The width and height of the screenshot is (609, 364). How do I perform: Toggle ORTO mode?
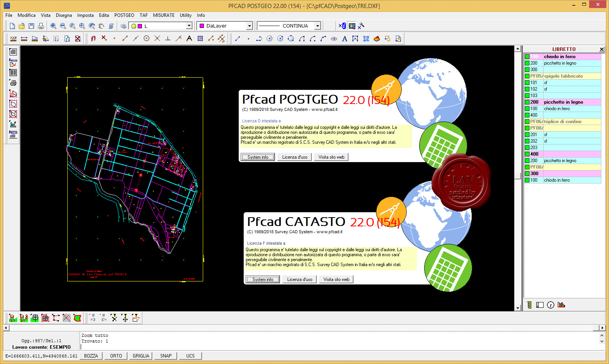tap(116, 356)
